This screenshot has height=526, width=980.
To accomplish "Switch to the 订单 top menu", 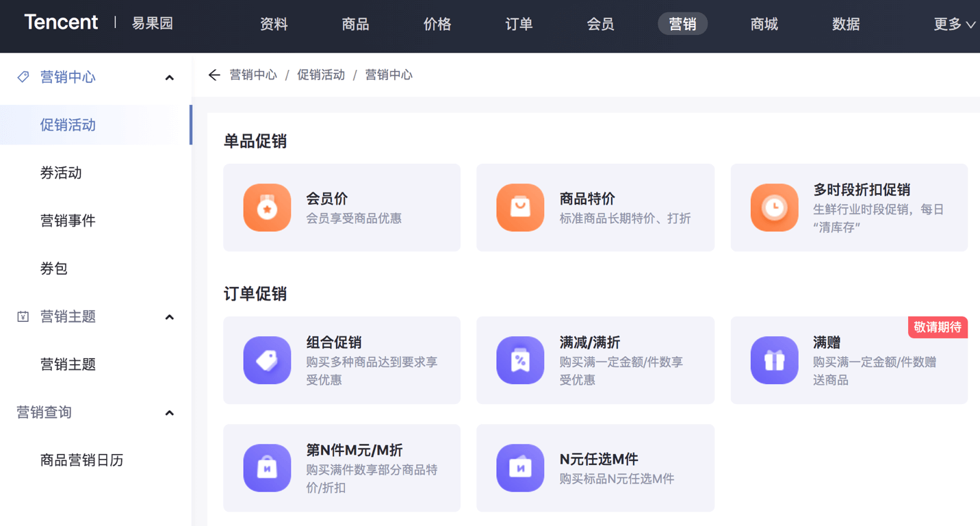I will coord(519,25).
